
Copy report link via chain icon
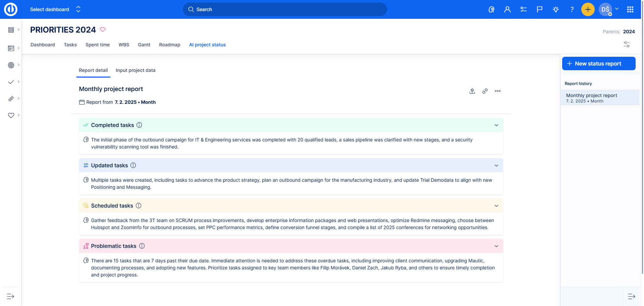tap(485, 91)
